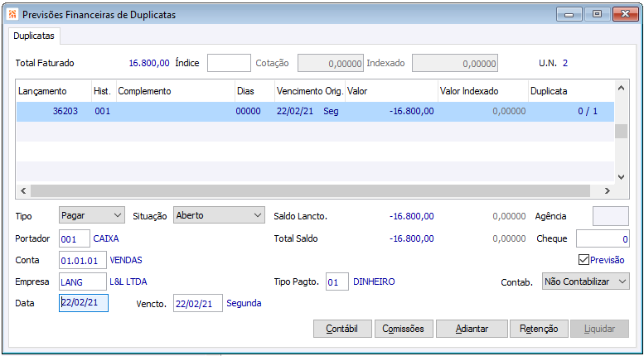Click the 0,00000 valor indexado cell
Viewport: 644px width, 356px height.
[509, 111]
